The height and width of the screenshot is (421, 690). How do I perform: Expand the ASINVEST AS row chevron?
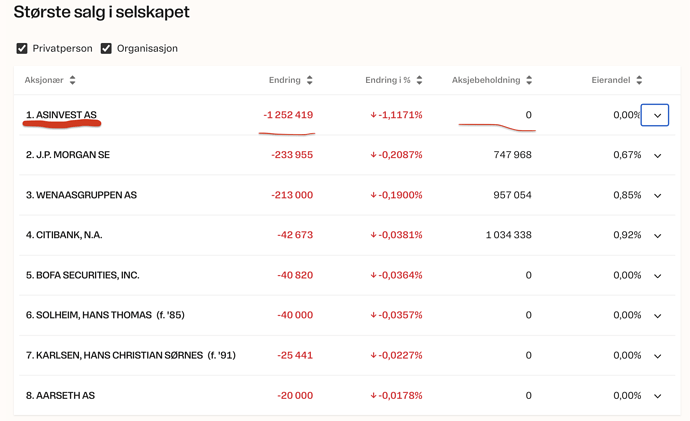(x=656, y=115)
